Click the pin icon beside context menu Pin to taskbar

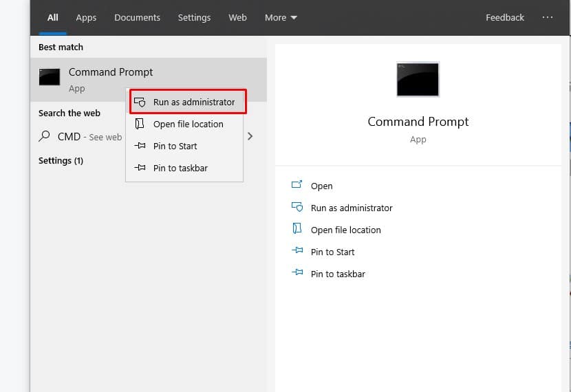pyautogui.click(x=140, y=167)
